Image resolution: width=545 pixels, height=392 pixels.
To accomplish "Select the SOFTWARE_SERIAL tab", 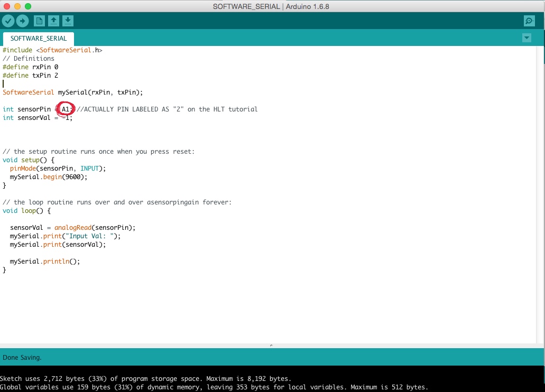I will [x=38, y=39].
